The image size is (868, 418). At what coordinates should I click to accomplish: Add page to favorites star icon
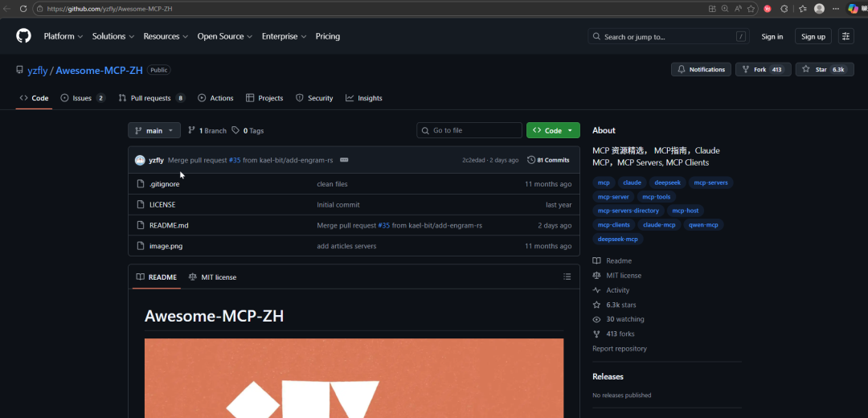pyautogui.click(x=751, y=9)
